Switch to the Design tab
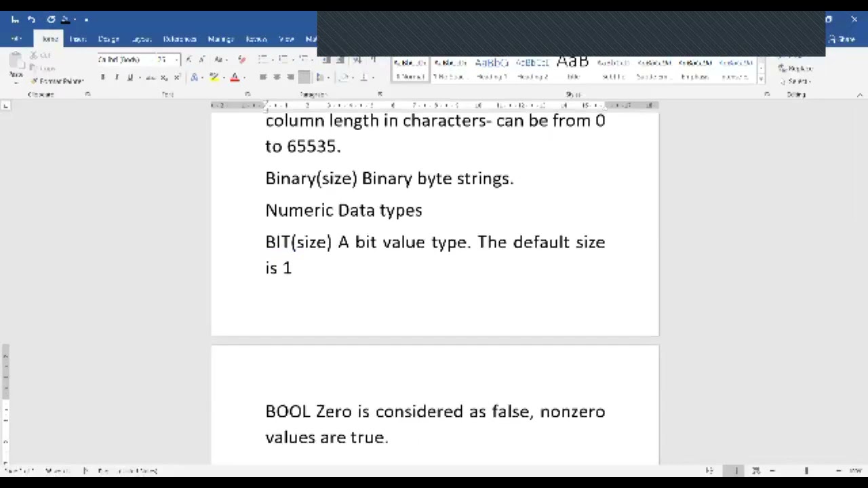The height and width of the screenshot is (488, 868). [x=108, y=39]
